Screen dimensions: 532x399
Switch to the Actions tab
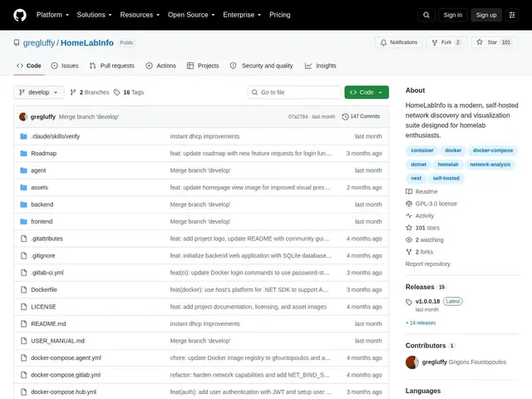click(160, 66)
